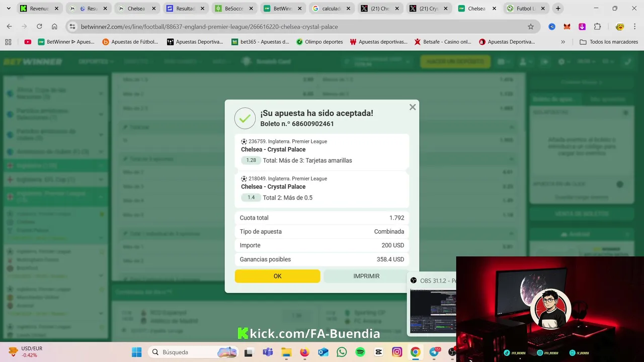Screen dimensions: 644x362
Task: Click VENTA DE BOLETOS button
Action: pos(582,214)
